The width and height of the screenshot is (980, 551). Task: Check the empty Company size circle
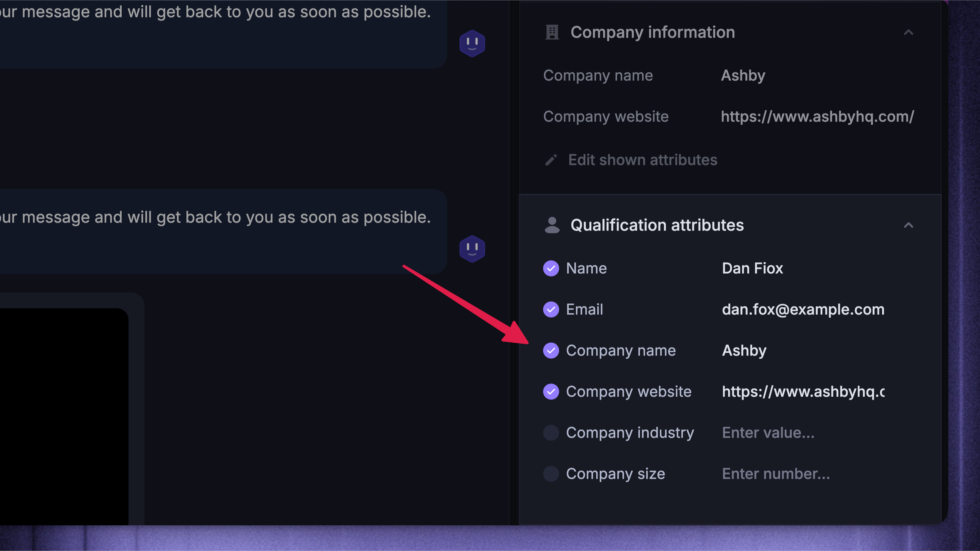tap(551, 474)
